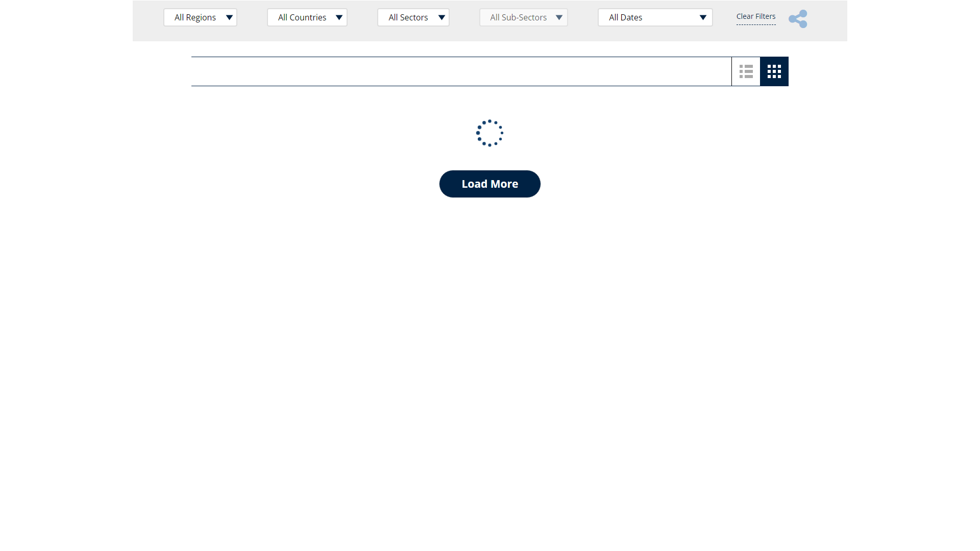Click the loading spinner
This screenshot has height=551, width=980.
489,133
